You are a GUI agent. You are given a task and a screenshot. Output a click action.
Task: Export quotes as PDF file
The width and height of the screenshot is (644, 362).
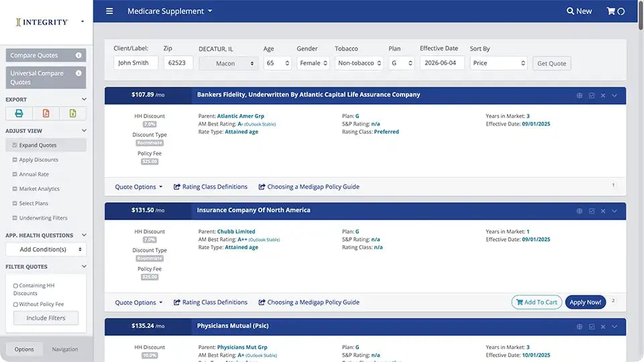(x=46, y=113)
